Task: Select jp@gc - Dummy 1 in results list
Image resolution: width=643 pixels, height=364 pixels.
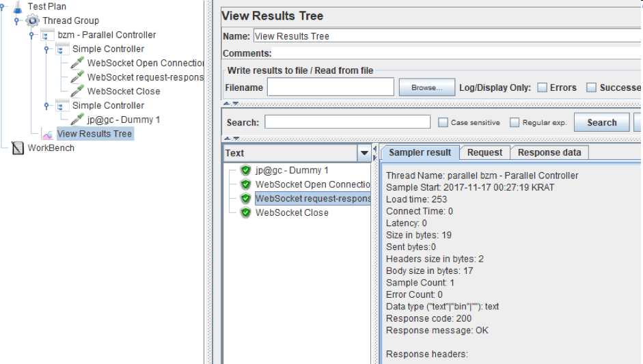Action: 292,170
